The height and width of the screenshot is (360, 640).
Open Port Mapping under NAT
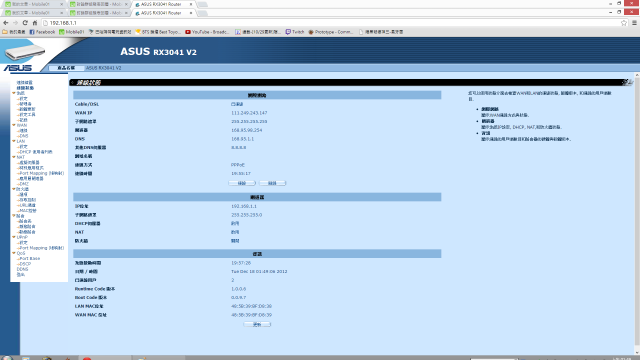[x=42, y=173]
